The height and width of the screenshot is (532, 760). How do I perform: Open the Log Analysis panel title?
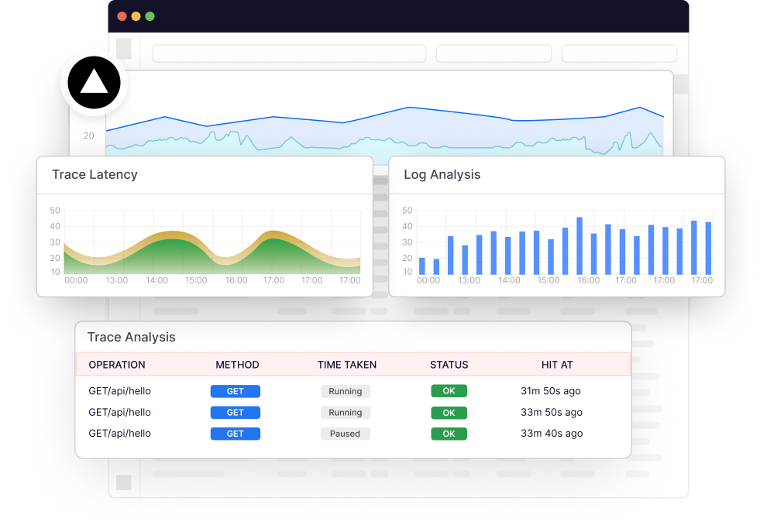point(442,174)
